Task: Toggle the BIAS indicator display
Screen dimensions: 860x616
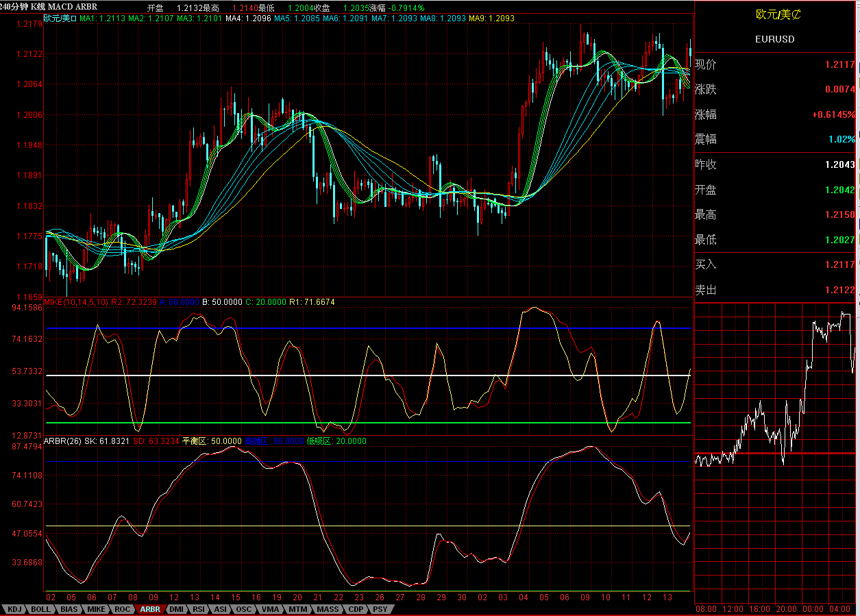Action: (70, 608)
